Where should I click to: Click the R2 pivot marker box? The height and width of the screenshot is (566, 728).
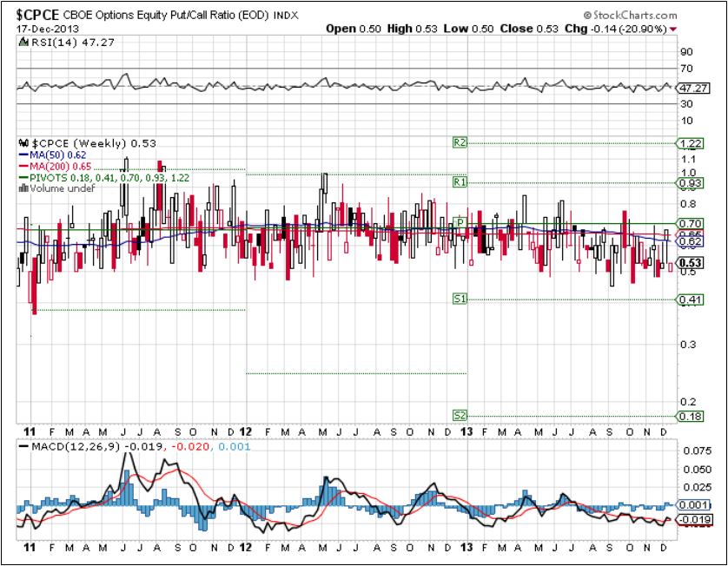coord(460,143)
